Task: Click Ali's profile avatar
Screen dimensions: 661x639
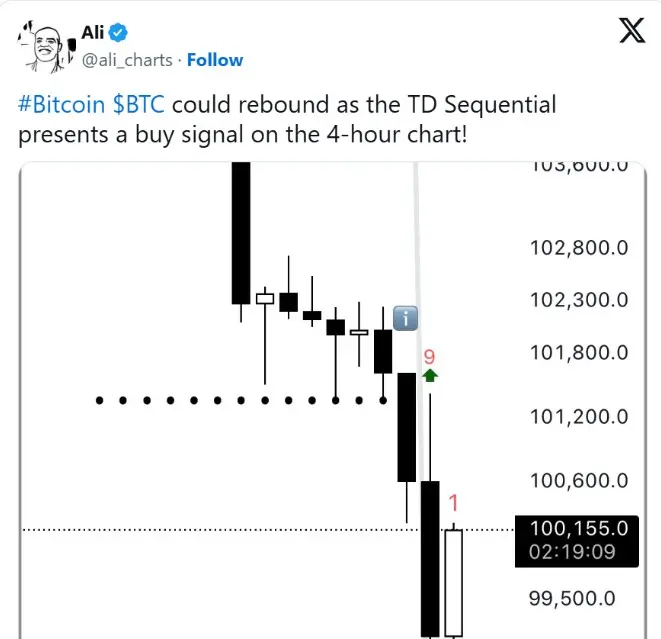Action: coord(43,45)
